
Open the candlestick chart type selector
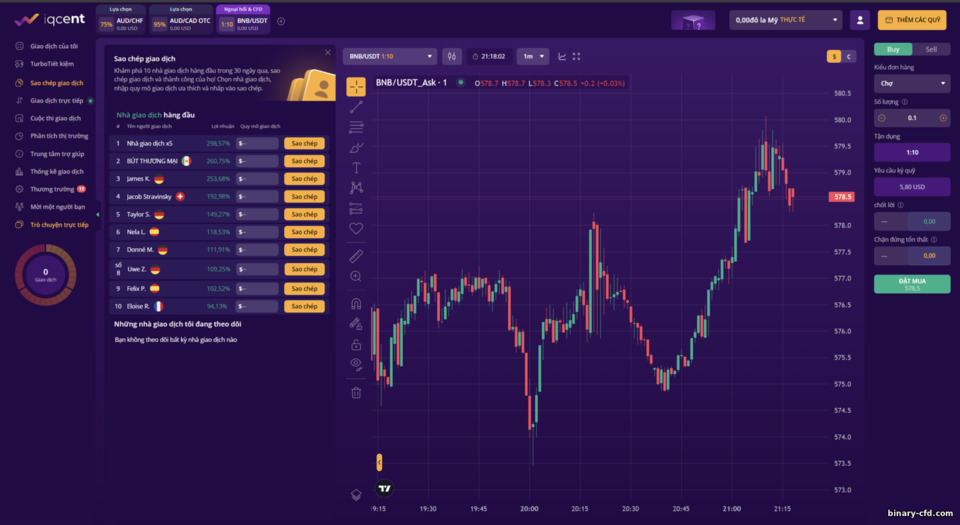[x=452, y=56]
